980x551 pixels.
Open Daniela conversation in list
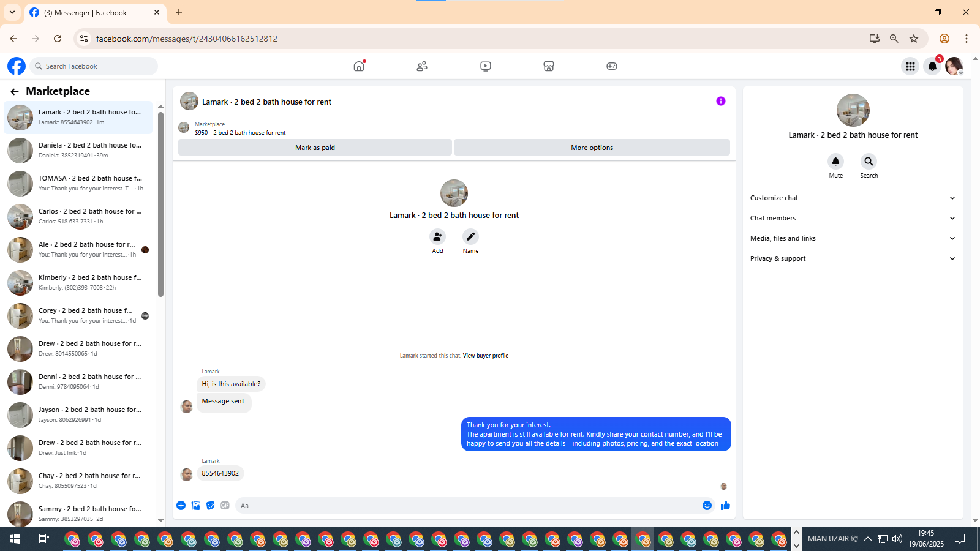(78, 151)
